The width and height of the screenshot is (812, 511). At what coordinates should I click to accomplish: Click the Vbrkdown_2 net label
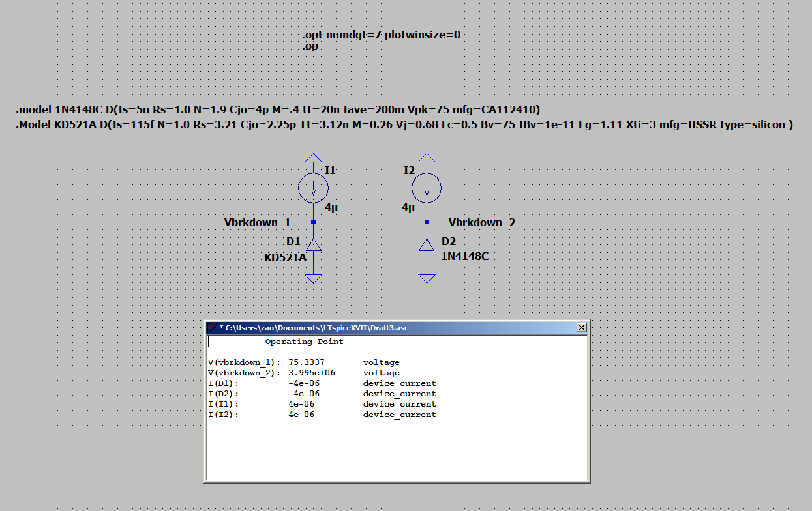click(x=482, y=222)
